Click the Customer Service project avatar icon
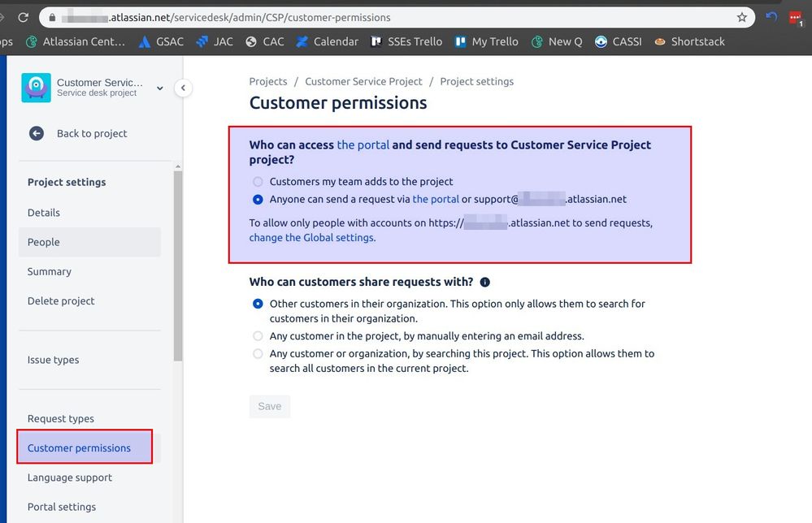Image resolution: width=812 pixels, height=523 pixels. tap(37, 88)
